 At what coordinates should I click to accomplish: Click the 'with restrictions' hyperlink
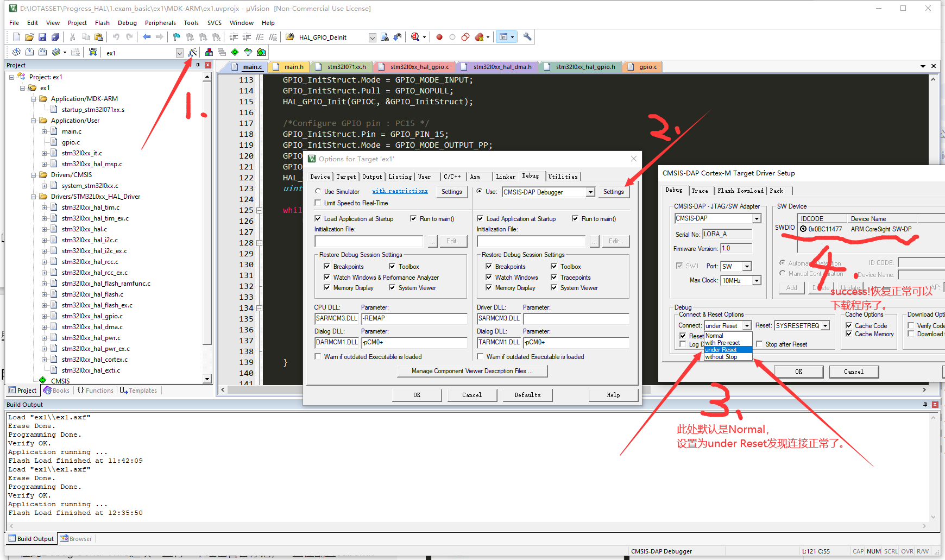[400, 191]
